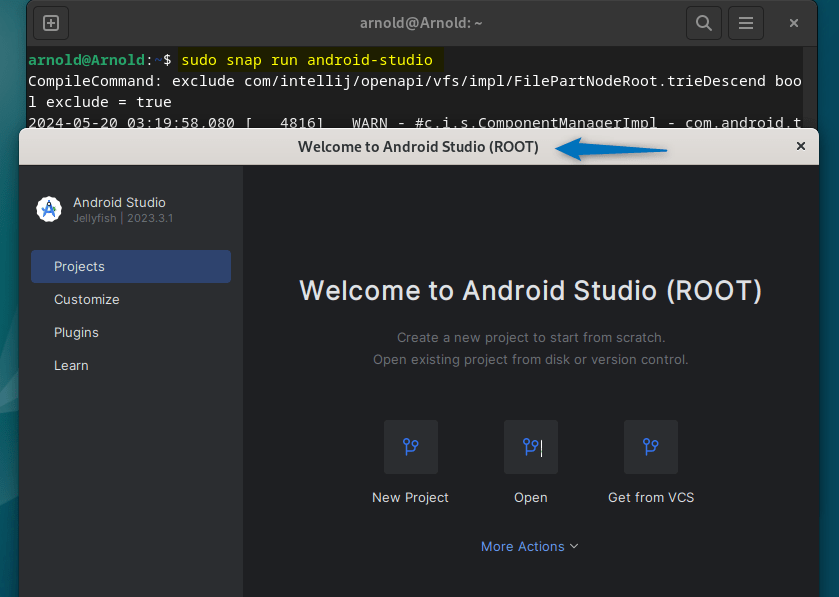This screenshot has width=839, height=597.
Task: Switch to the Customize section
Action: 87,299
